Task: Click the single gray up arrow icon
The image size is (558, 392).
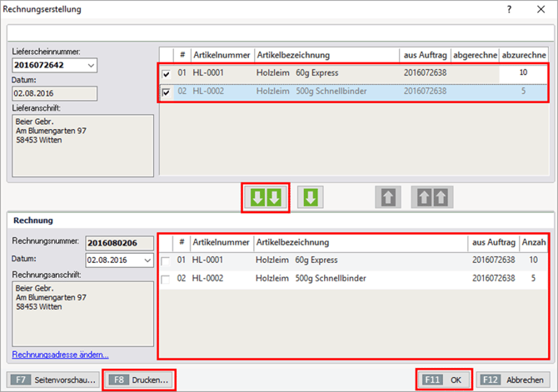Action: coord(384,198)
